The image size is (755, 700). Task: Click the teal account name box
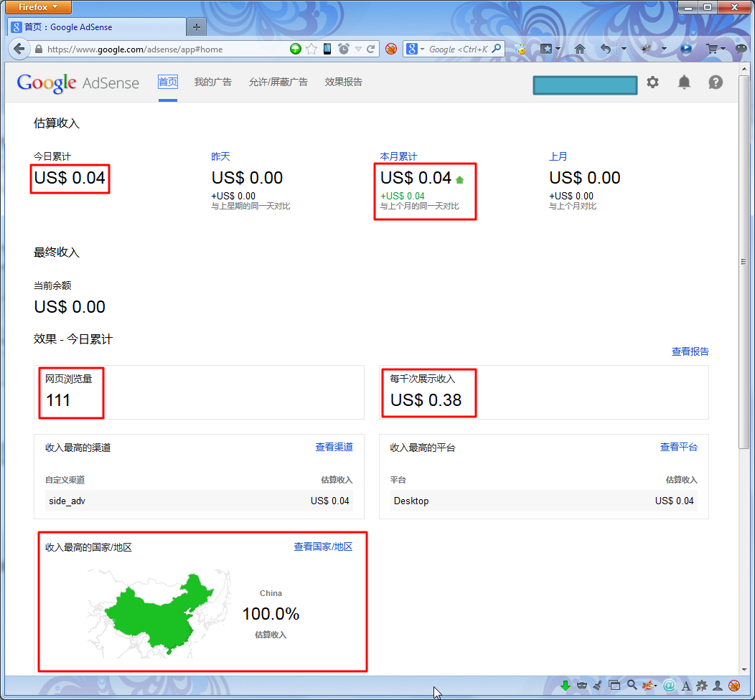pos(585,85)
